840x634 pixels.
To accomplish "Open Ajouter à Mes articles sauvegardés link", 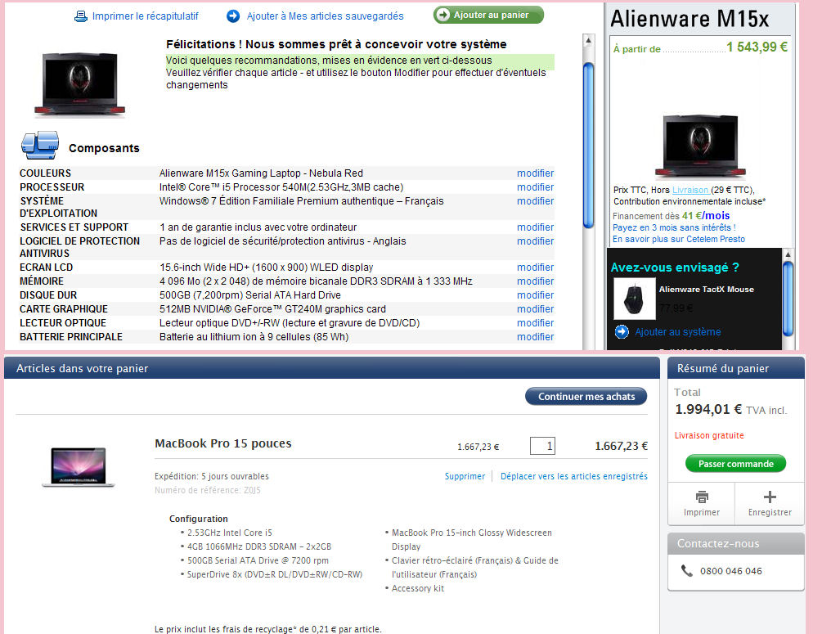I will (326, 16).
